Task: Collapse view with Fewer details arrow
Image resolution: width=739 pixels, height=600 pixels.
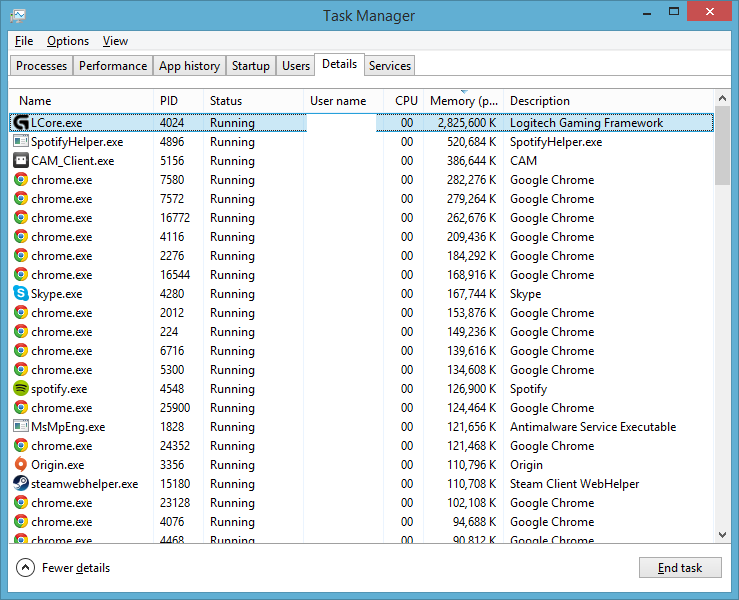Action: point(25,567)
